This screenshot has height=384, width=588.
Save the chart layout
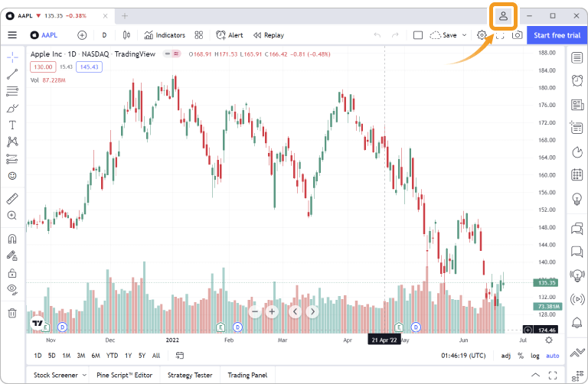click(x=443, y=35)
